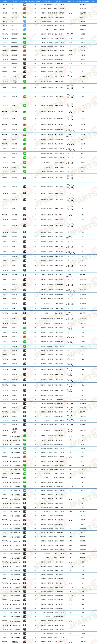The height and width of the screenshot is (644, 97).
Task: Click the 'Moc silnika' column header
Action: (x=59, y=1)
